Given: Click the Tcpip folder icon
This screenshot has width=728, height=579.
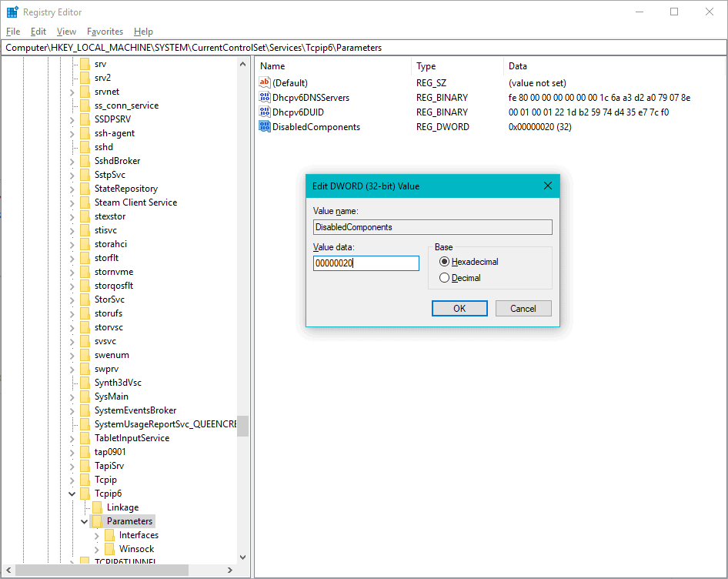Looking at the screenshot, I should pos(85,480).
